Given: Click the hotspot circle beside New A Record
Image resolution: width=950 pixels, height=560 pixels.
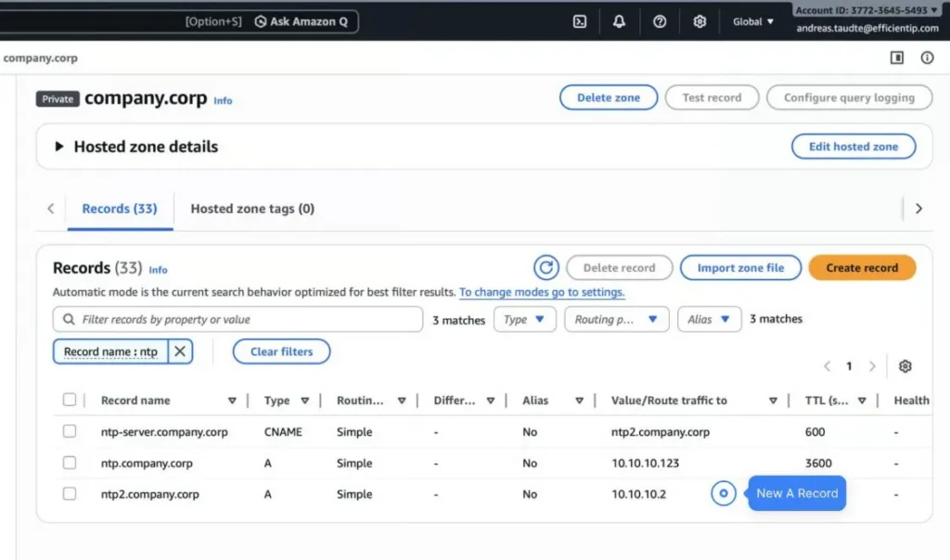Looking at the screenshot, I should (x=723, y=493).
